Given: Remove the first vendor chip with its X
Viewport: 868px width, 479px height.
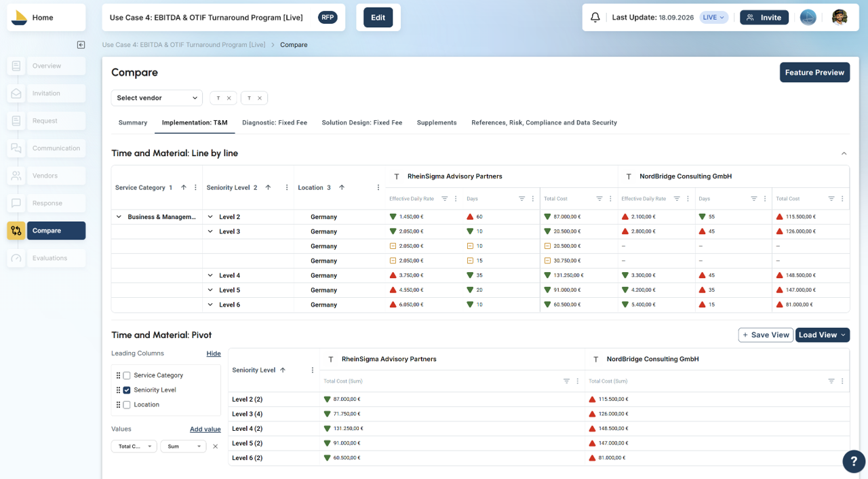Looking at the screenshot, I should coord(229,98).
